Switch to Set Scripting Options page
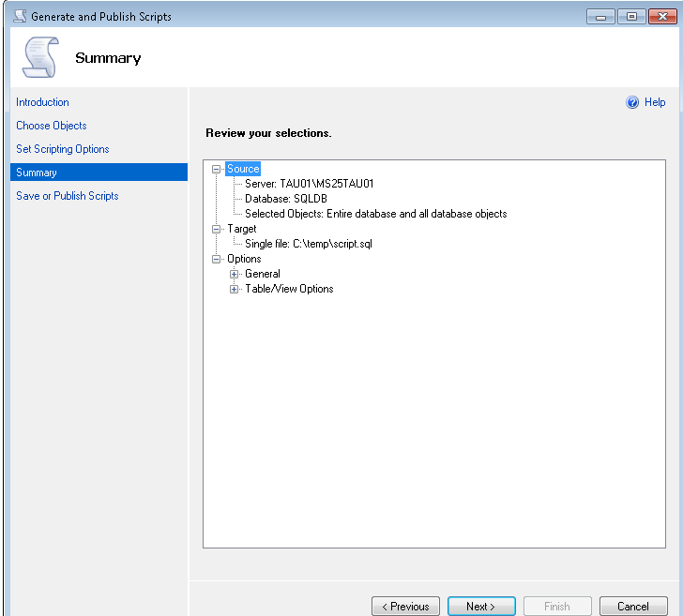The width and height of the screenshot is (683, 616). pos(63,149)
